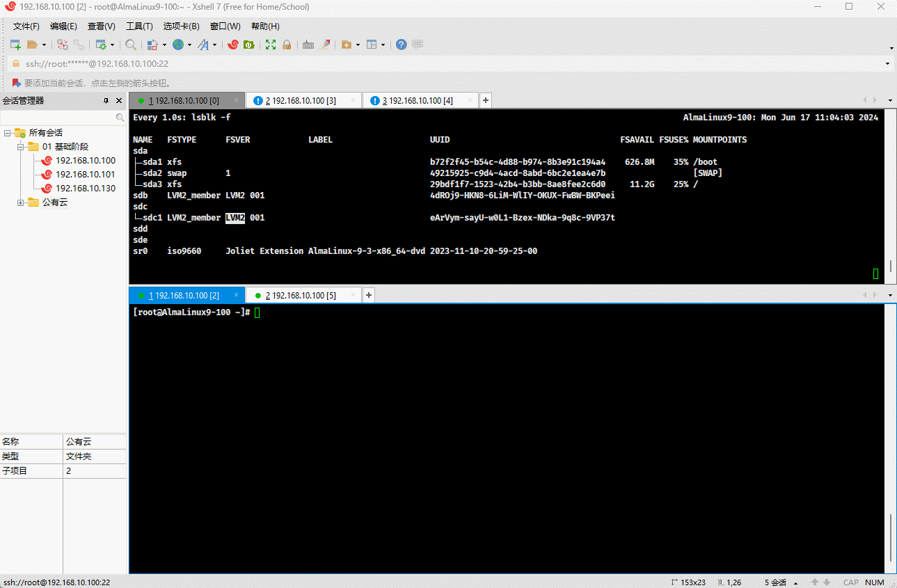Toggle full screen with green arrows icon
The height and width of the screenshot is (588, 897).
(x=271, y=45)
